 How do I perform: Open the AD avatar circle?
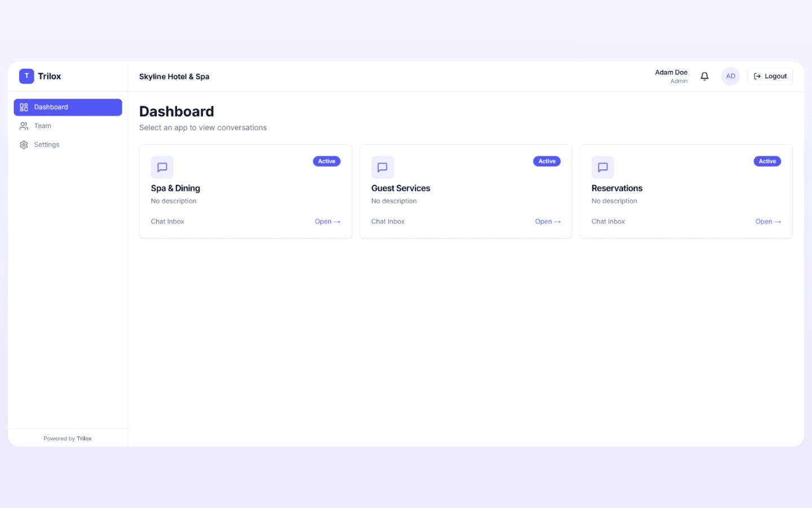730,76
